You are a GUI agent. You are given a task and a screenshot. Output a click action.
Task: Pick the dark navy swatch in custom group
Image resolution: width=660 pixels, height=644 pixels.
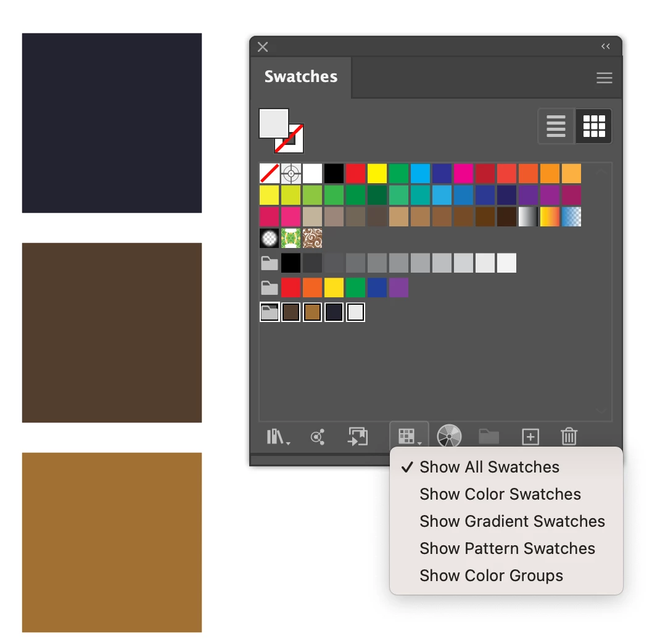334,312
